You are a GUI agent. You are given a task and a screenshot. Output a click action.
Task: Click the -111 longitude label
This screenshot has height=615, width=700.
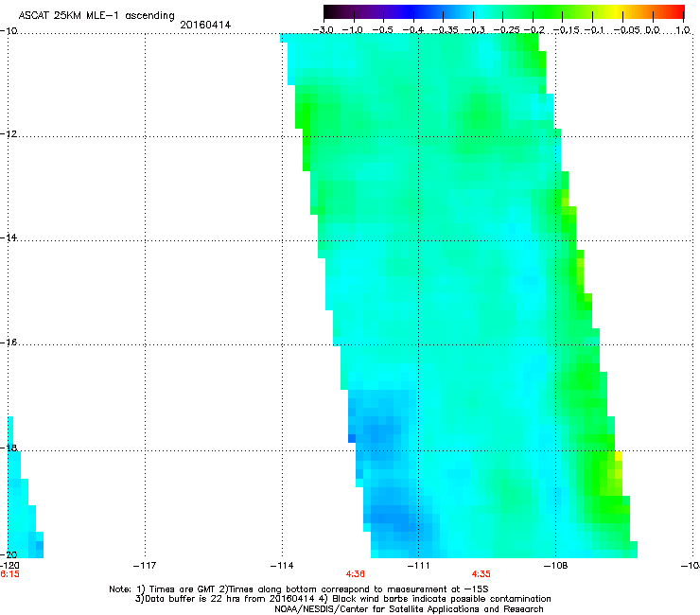pyautogui.click(x=418, y=566)
